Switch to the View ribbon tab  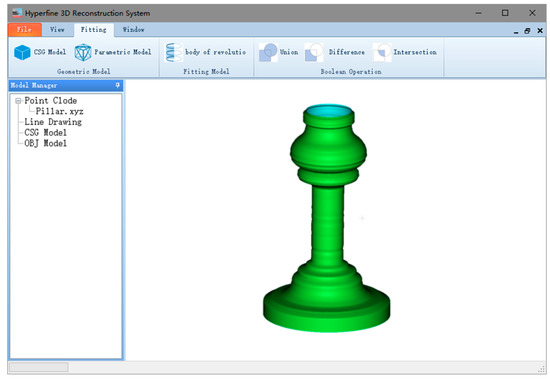point(57,30)
